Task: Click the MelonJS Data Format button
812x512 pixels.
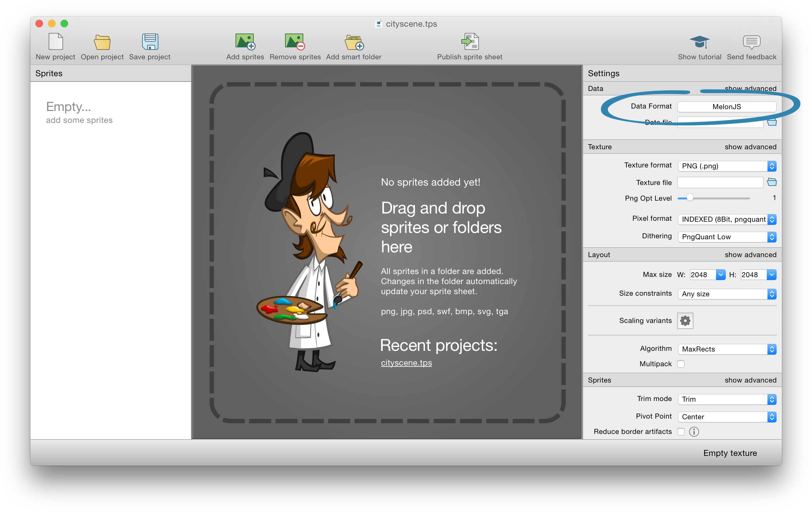Action: [x=727, y=107]
